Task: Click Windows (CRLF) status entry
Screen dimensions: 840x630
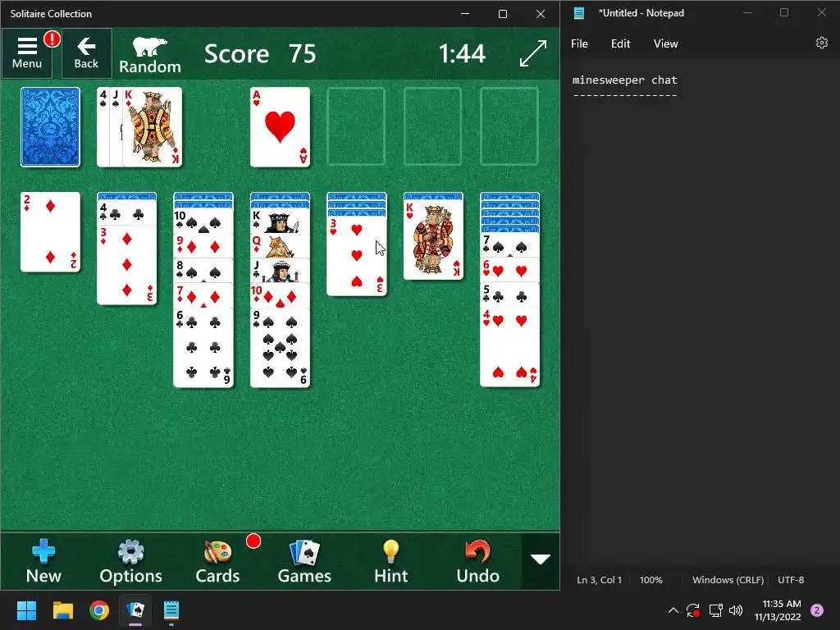Action: coord(728,580)
